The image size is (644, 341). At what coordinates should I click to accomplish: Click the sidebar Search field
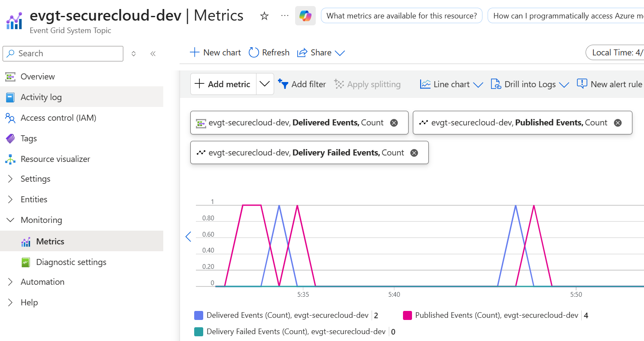click(63, 54)
